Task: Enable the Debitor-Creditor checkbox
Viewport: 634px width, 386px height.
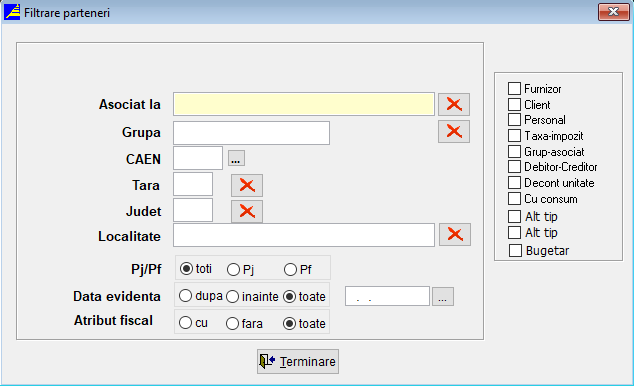Action: (x=514, y=167)
